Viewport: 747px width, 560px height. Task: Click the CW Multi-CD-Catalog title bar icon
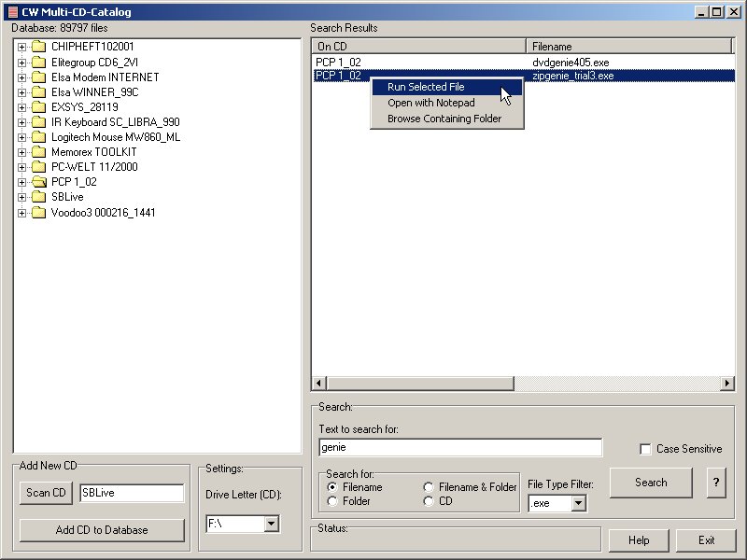[x=13, y=12]
